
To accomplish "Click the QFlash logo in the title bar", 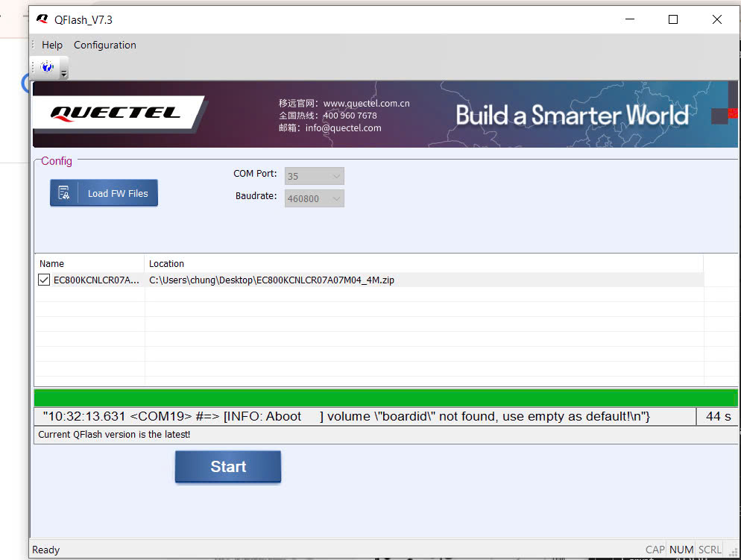I will pyautogui.click(x=42, y=19).
